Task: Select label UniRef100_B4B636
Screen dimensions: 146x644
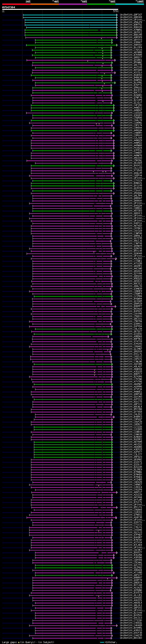Action: pos(131,77)
